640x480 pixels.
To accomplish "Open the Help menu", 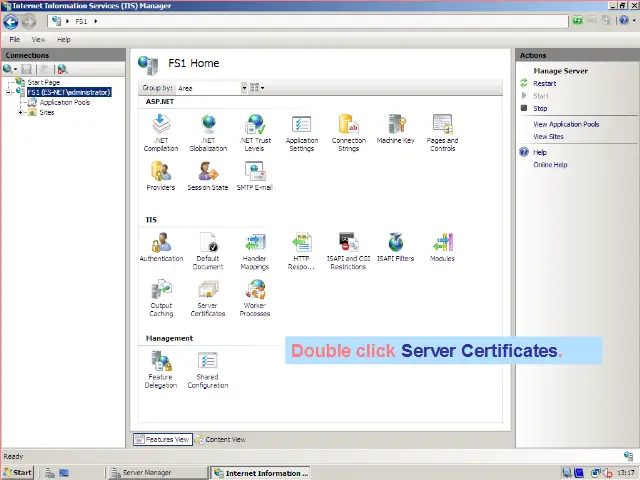I will coord(64,40).
